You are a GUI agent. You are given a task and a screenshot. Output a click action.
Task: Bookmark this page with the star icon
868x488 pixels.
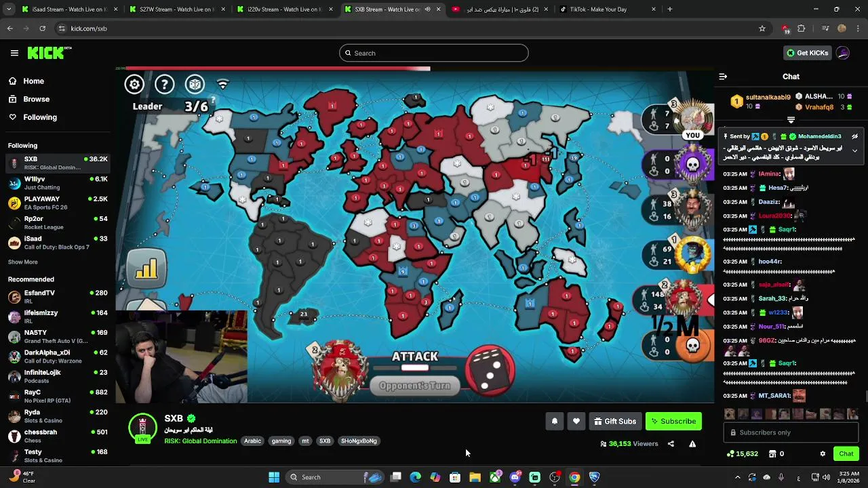tap(762, 28)
